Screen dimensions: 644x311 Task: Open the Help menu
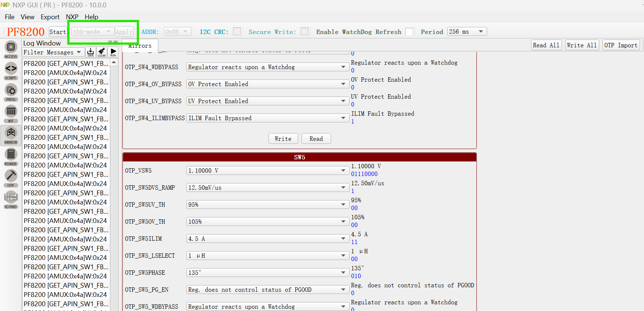click(91, 17)
